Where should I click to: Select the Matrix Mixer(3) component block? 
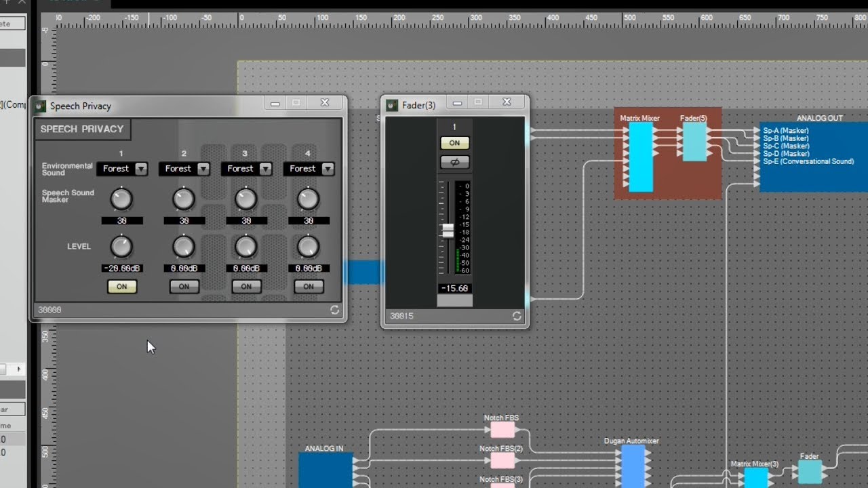(x=756, y=478)
